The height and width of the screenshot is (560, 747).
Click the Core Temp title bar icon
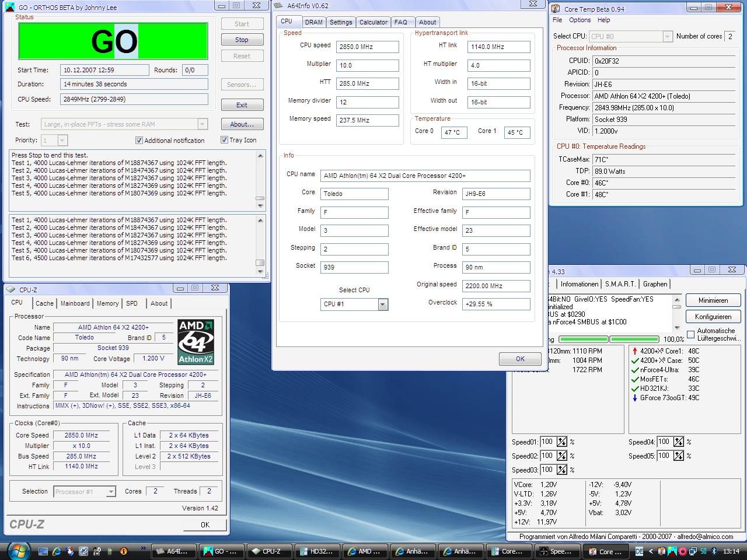(x=556, y=9)
